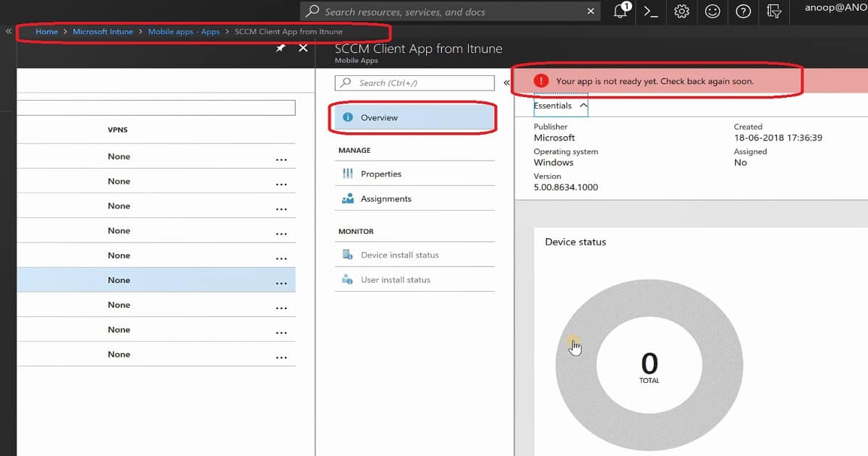The image size is (868, 456).
Task: Click the VPNS column header
Action: point(118,130)
